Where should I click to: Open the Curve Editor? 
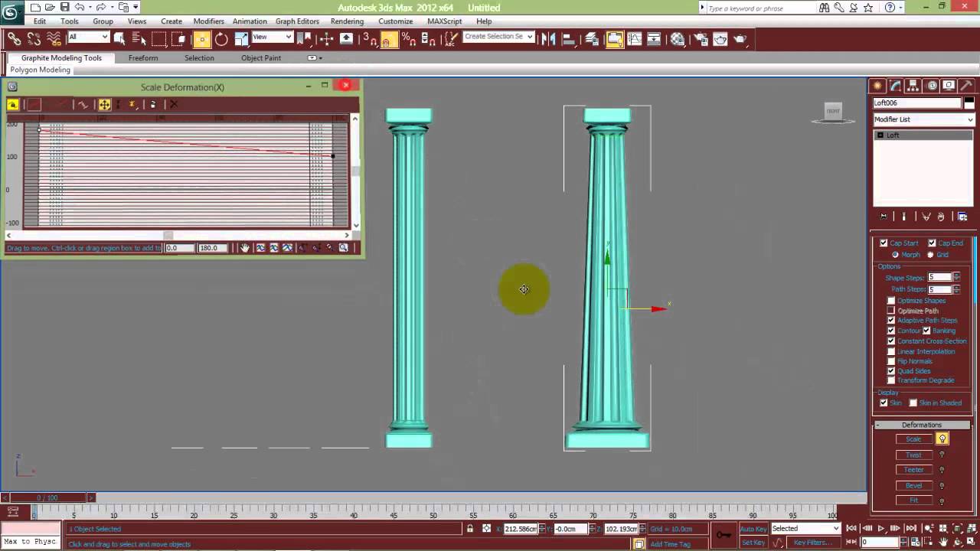click(635, 38)
